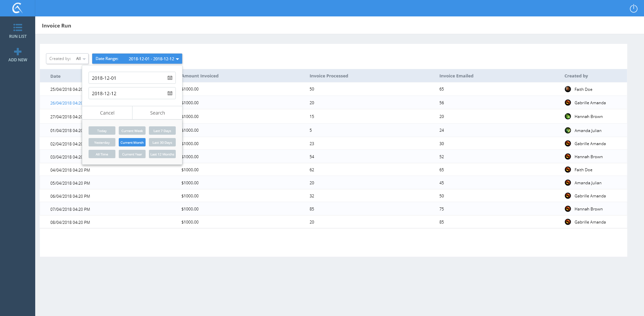The height and width of the screenshot is (316, 644).
Task: Click Amanda Julian's green avatar icon
Action: tap(568, 130)
